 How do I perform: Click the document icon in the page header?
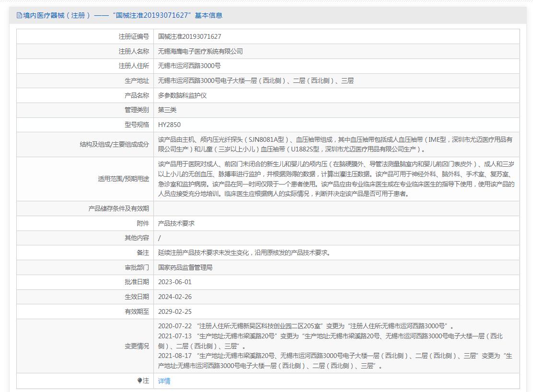click(19, 15)
